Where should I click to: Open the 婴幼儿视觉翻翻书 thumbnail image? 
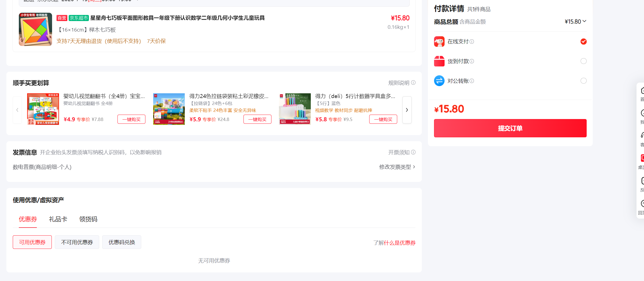pos(43,109)
